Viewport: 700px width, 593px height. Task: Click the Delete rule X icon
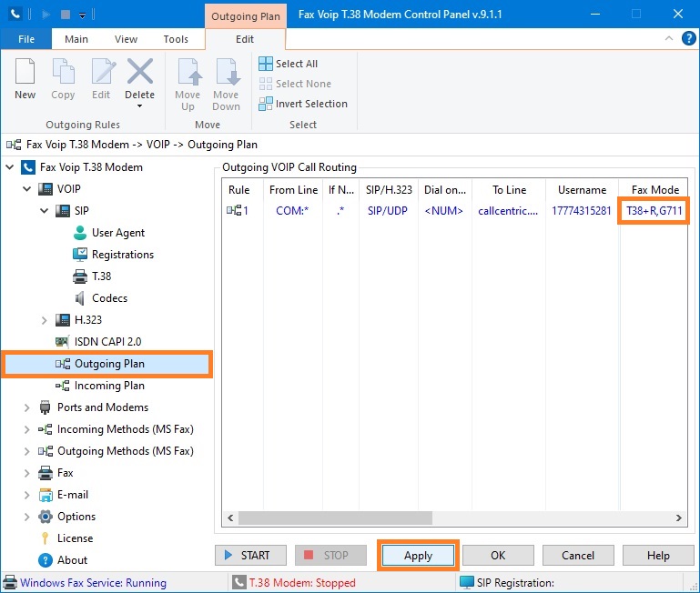click(x=140, y=71)
